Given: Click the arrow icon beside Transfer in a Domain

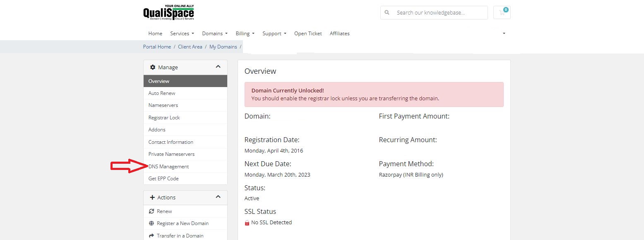Looking at the screenshot, I should coord(151,235).
